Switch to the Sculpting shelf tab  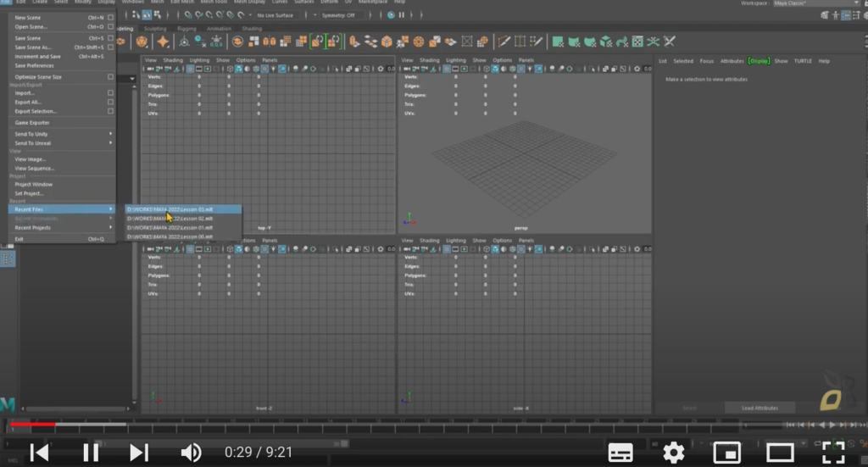tap(154, 28)
